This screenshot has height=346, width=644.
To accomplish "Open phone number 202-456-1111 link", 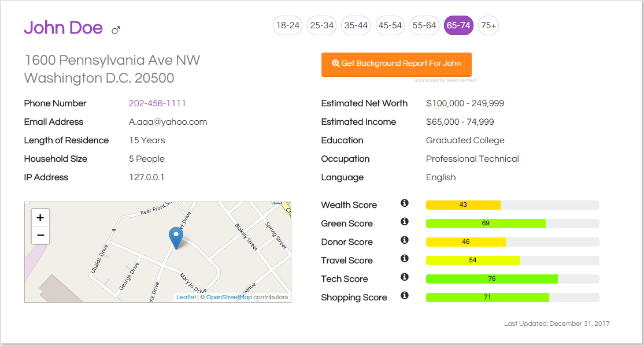I will click(157, 103).
